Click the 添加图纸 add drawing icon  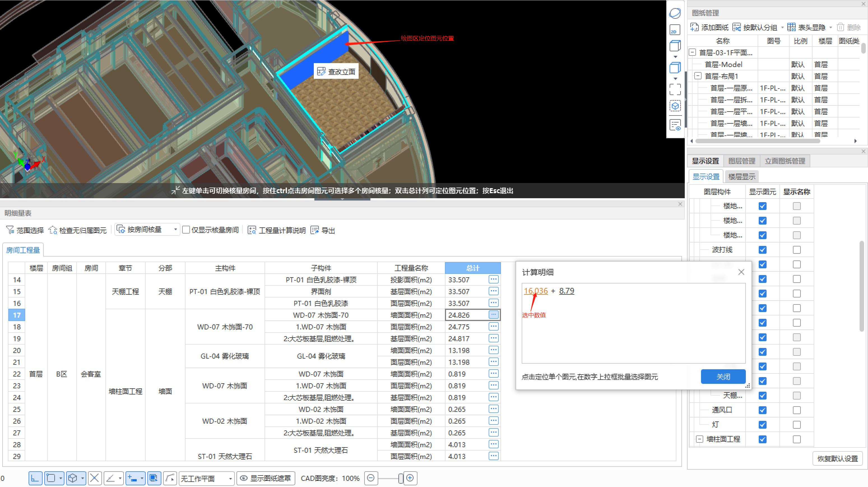(695, 27)
